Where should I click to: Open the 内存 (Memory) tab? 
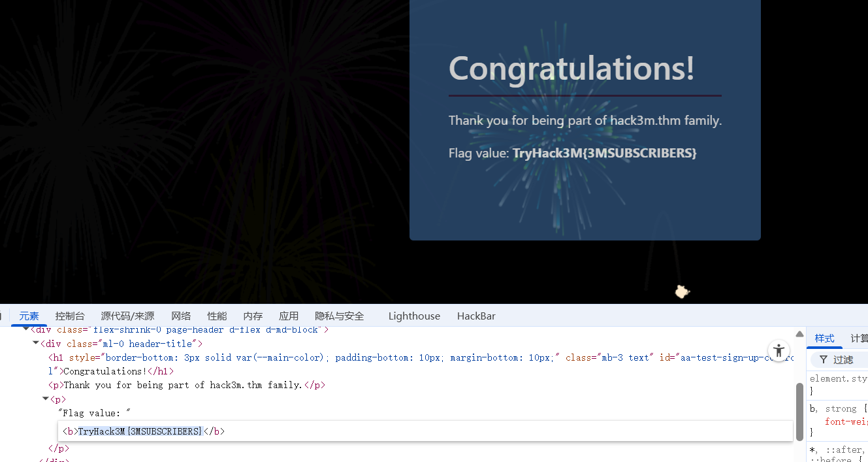(x=253, y=316)
